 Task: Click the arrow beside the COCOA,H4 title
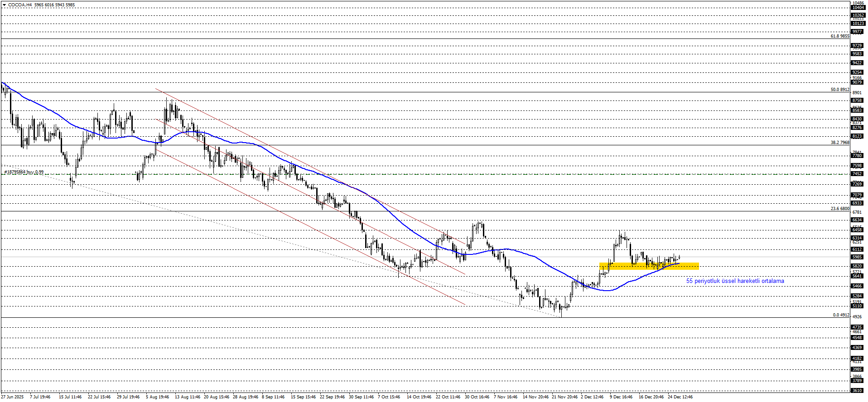tap(4, 5)
